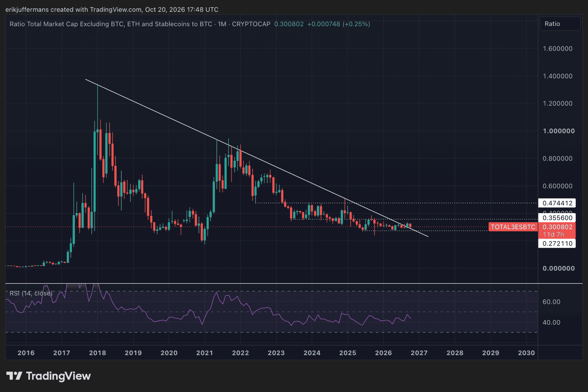
Task: Click the Ratio scale label box
Action: point(560,24)
